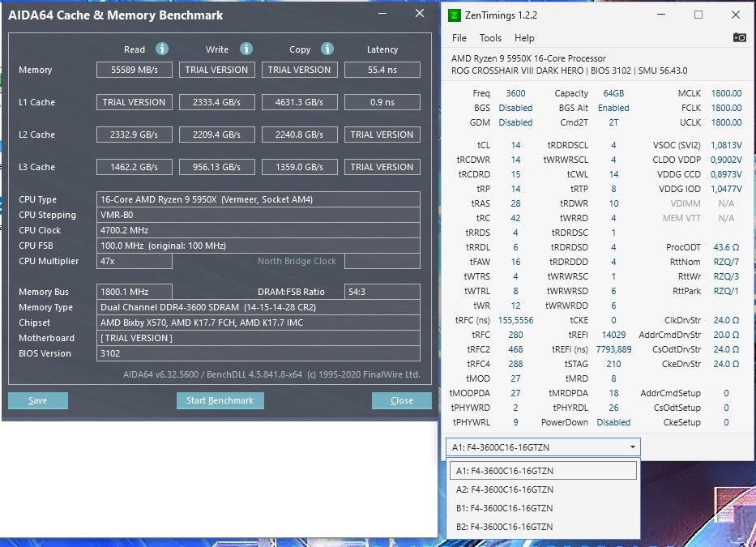This screenshot has height=547, width=756.
Task: Click BIOS Version field 3102
Action: pos(258,353)
